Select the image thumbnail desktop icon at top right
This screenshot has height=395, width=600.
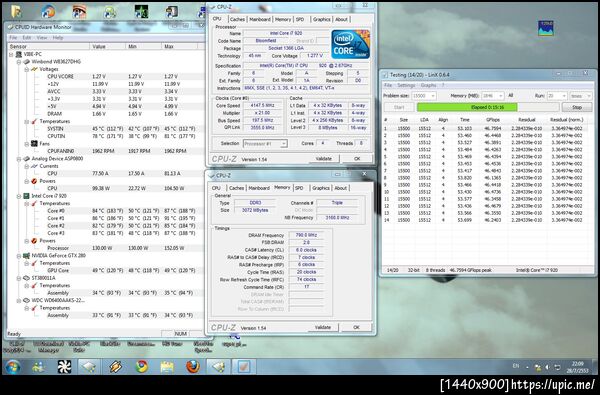point(545,28)
